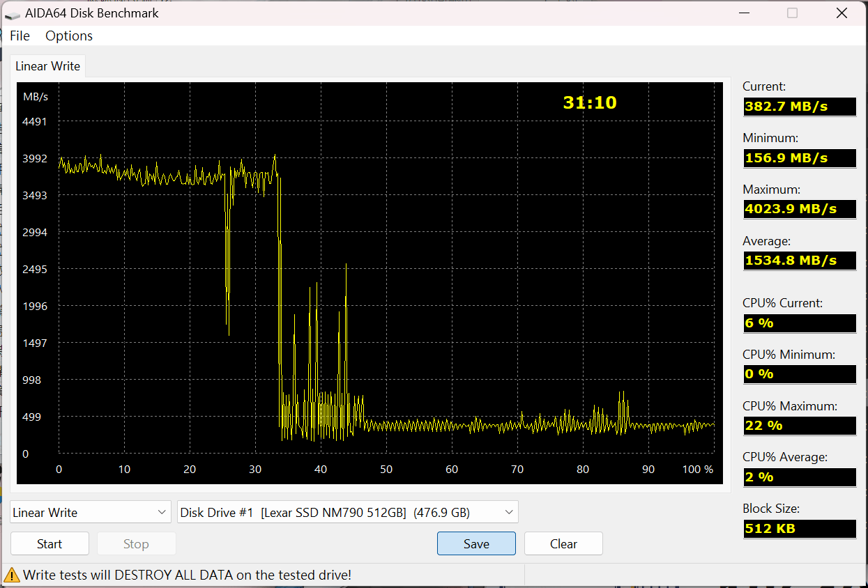Click the Minimum speed value 156.9 MB/s

pos(800,158)
